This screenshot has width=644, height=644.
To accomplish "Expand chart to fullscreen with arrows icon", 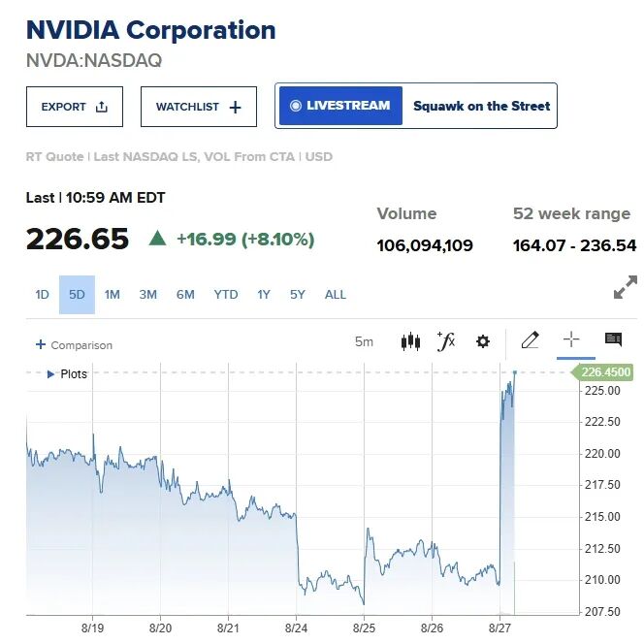I will [x=626, y=287].
